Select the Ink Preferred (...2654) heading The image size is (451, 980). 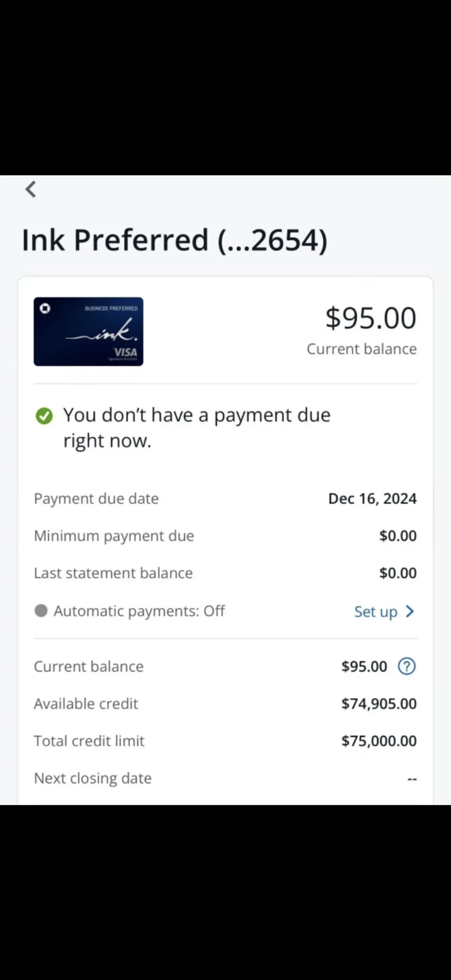tap(174, 240)
